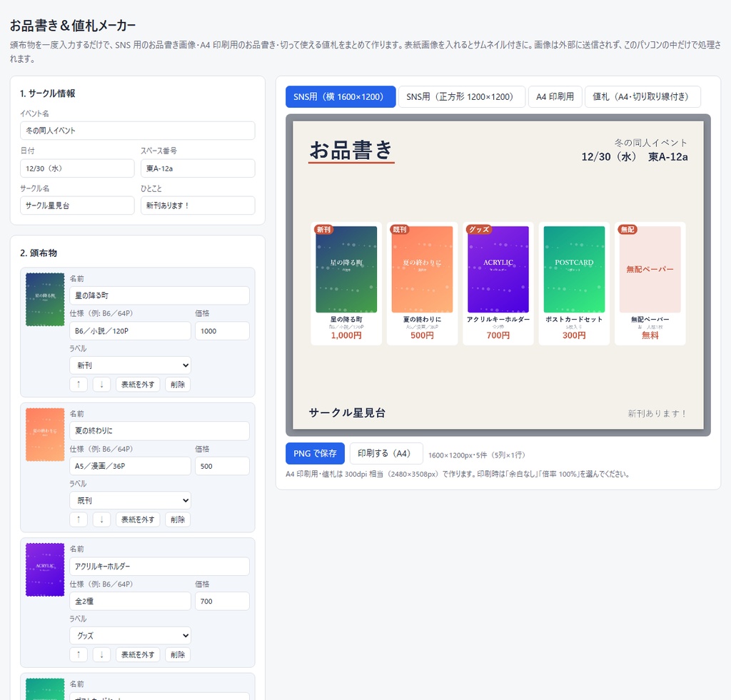Click the 1. サークル情報 section heading
Viewport: 731px width, 700px height.
point(48,93)
